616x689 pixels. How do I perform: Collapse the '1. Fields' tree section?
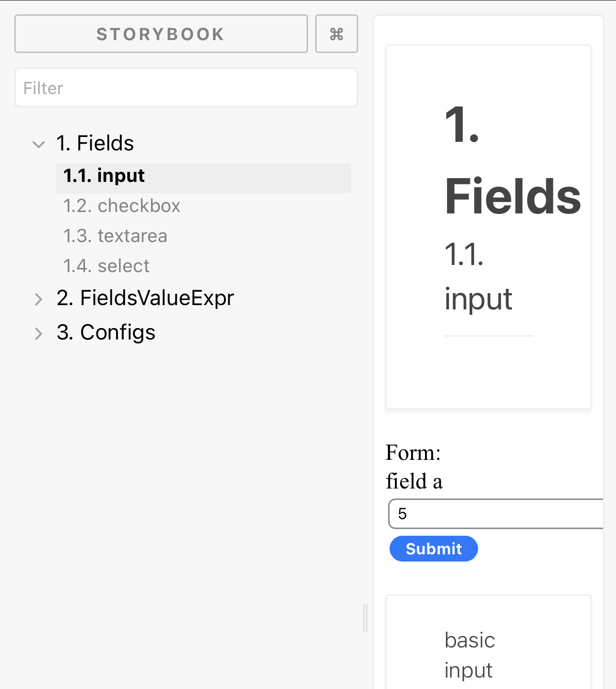point(39,144)
